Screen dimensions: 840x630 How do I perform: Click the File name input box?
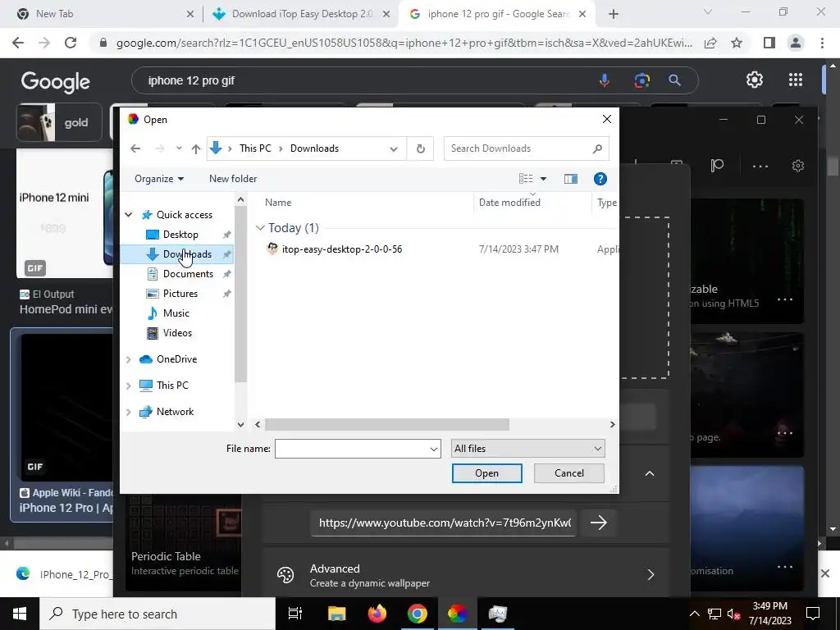(358, 449)
